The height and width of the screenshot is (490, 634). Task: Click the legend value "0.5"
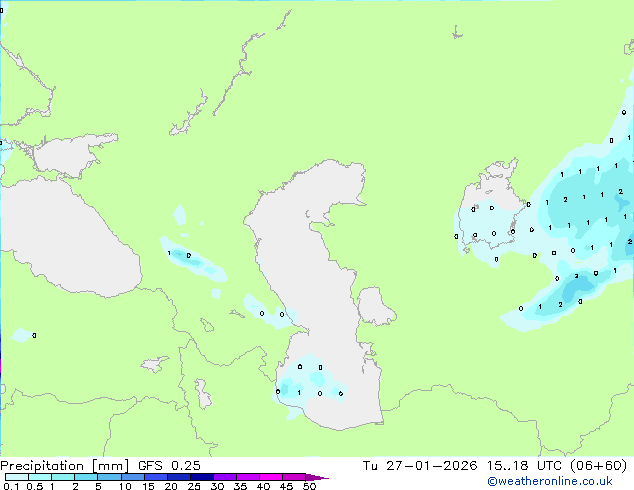pos(35,486)
